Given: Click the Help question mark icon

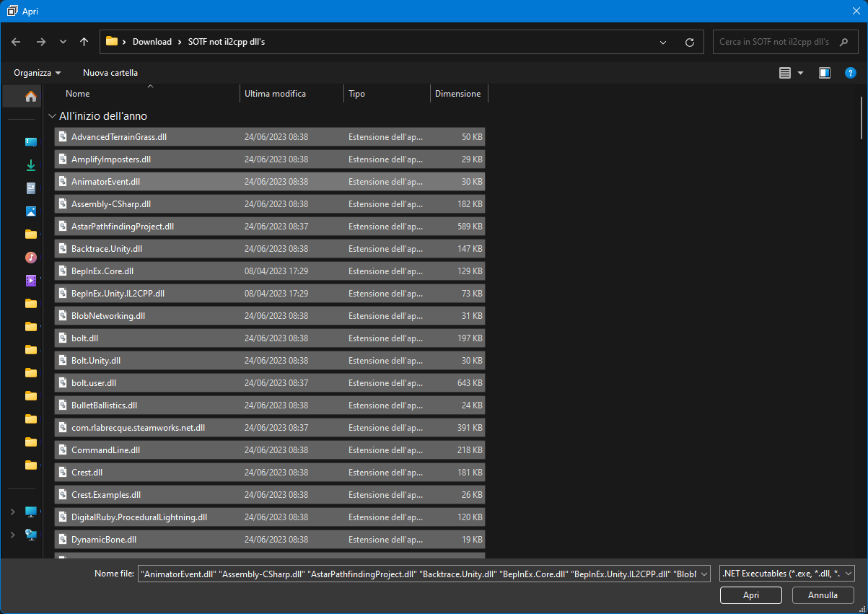Looking at the screenshot, I should [x=850, y=72].
